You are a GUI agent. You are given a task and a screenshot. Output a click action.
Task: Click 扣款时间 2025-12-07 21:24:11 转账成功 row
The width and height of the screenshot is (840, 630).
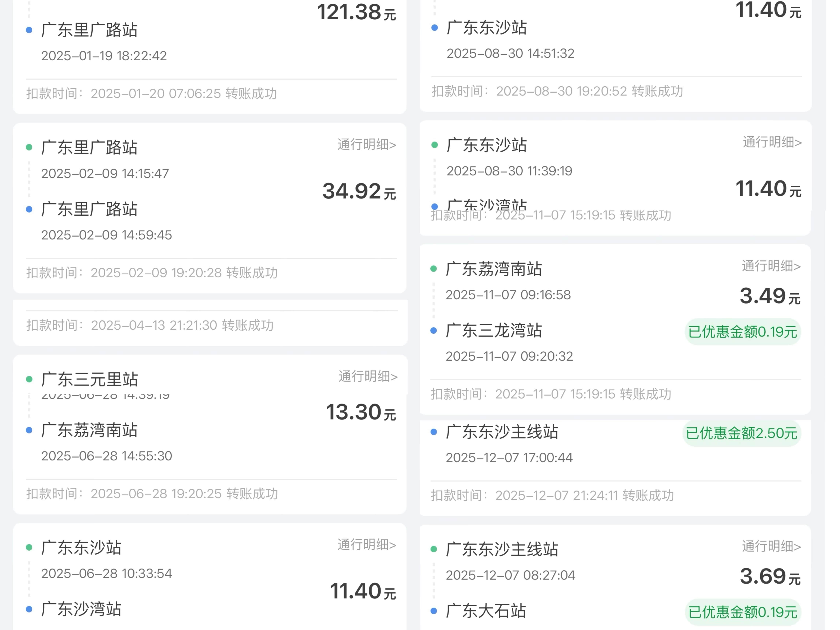tap(552, 496)
